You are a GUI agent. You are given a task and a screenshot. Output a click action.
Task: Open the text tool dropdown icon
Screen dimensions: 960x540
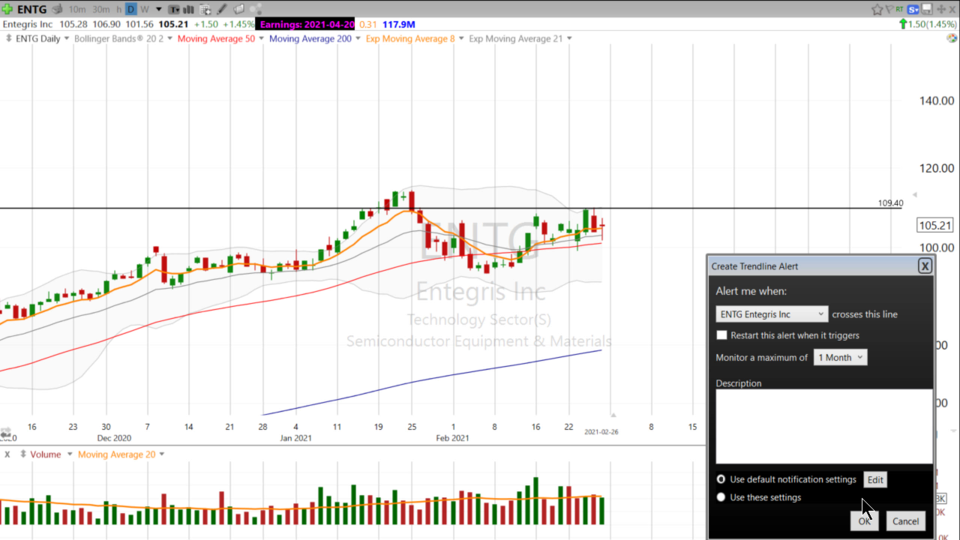tap(174, 9)
